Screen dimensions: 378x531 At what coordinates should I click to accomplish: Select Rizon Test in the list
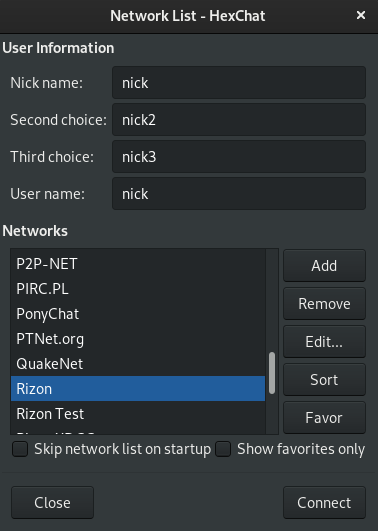point(138,414)
